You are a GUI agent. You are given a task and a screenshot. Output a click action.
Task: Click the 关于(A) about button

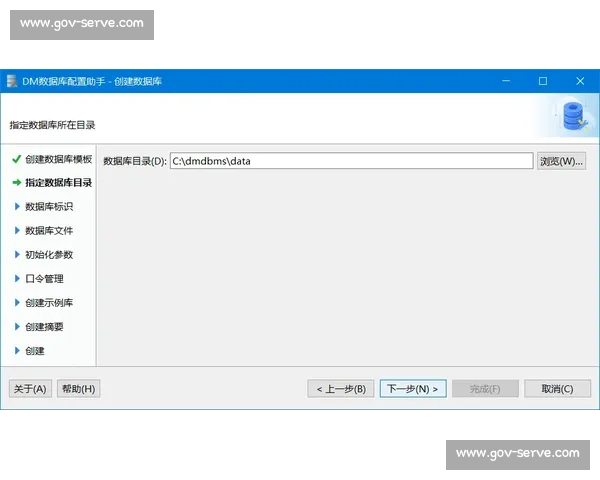[x=30, y=389]
